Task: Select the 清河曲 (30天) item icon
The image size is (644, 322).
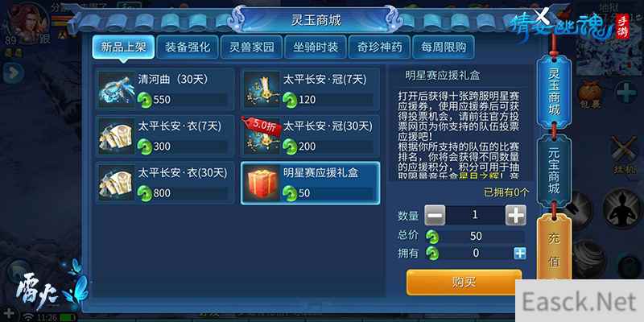Action: pyautogui.click(x=117, y=89)
